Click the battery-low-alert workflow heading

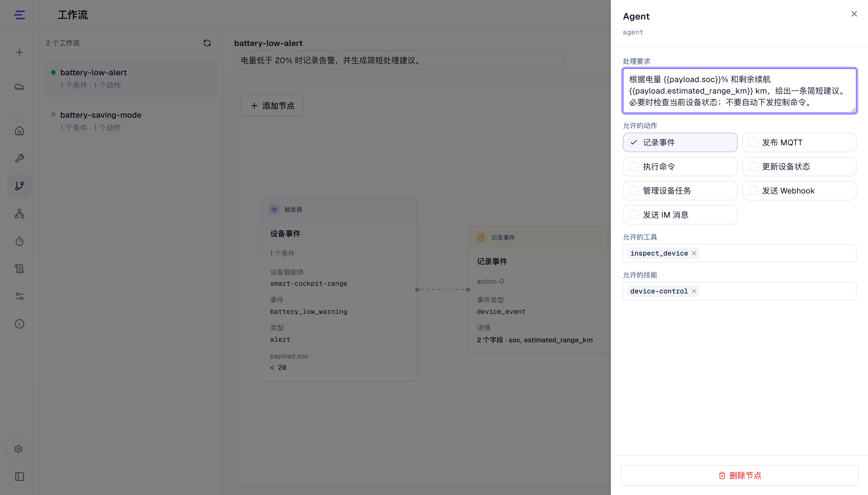[268, 43]
